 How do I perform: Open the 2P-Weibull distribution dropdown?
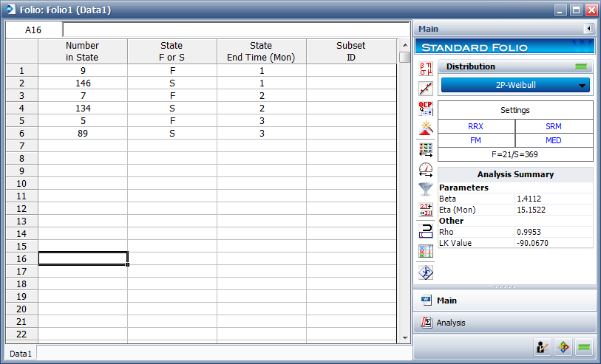[x=515, y=85]
